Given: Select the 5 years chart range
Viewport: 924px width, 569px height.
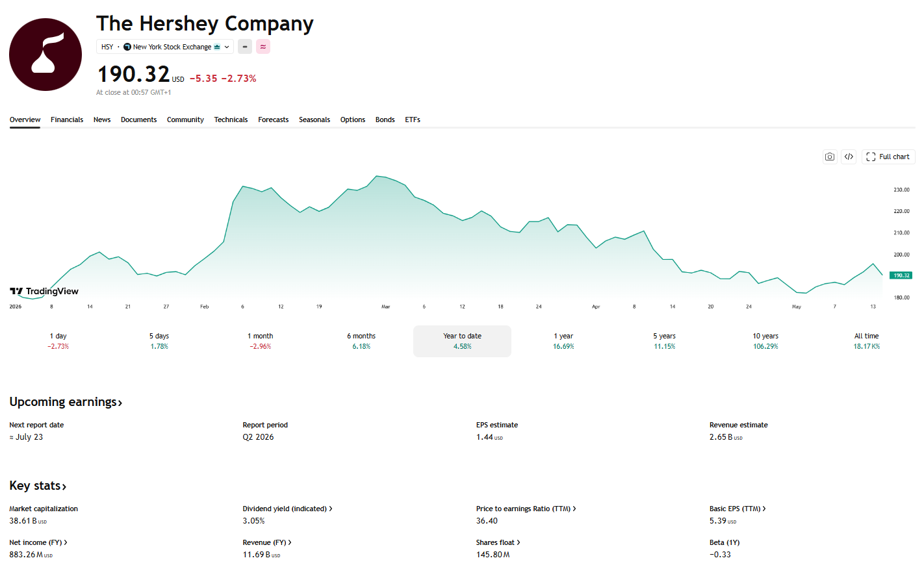Looking at the screenshot, I should 664,341.
